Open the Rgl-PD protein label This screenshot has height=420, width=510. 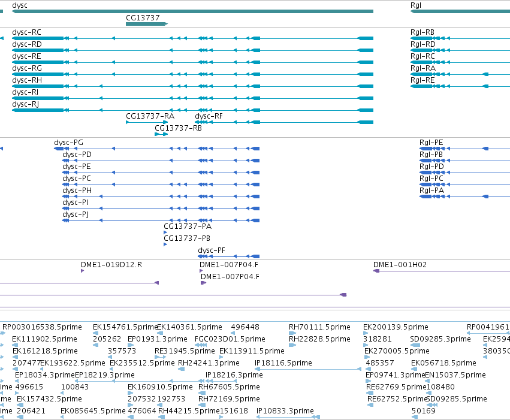click(431, 167)
